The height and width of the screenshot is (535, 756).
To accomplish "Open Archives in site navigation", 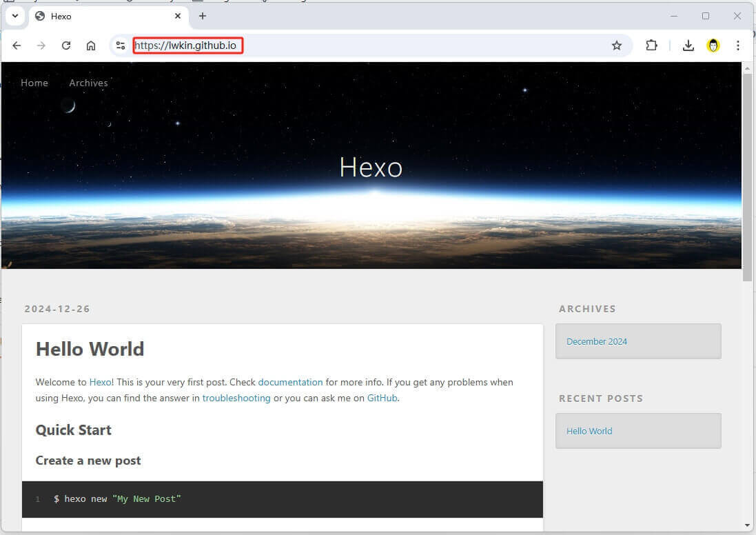I will [x=88, y=83].
